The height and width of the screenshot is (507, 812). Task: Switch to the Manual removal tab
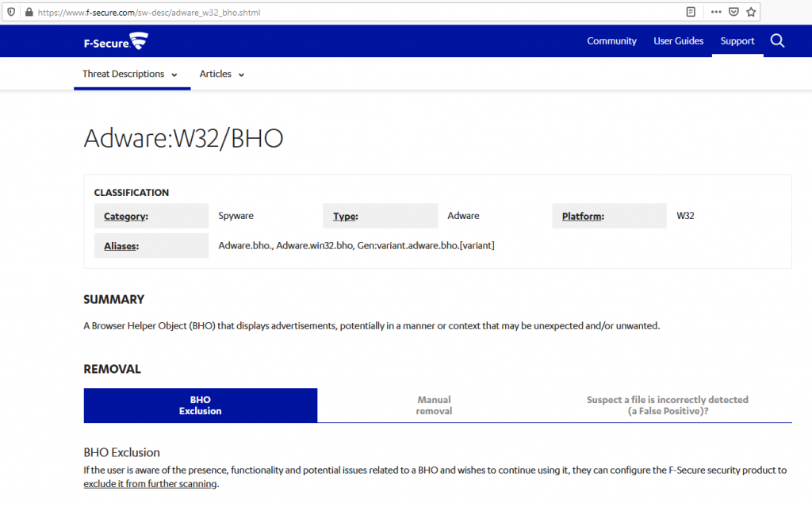[x=434, y=405]
